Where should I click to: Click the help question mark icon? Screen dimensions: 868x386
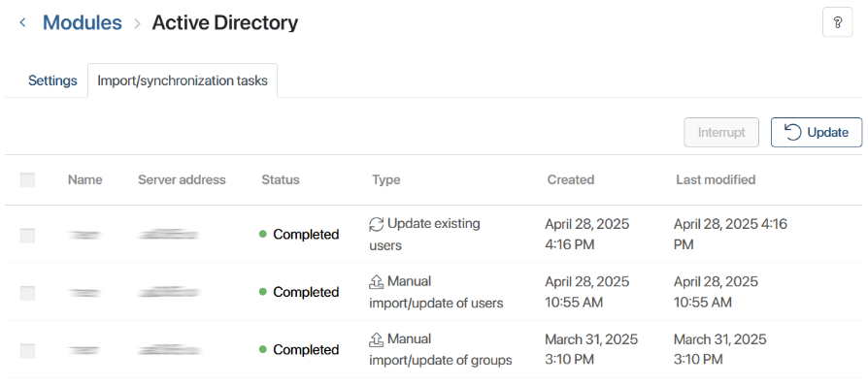pos(837,22)
